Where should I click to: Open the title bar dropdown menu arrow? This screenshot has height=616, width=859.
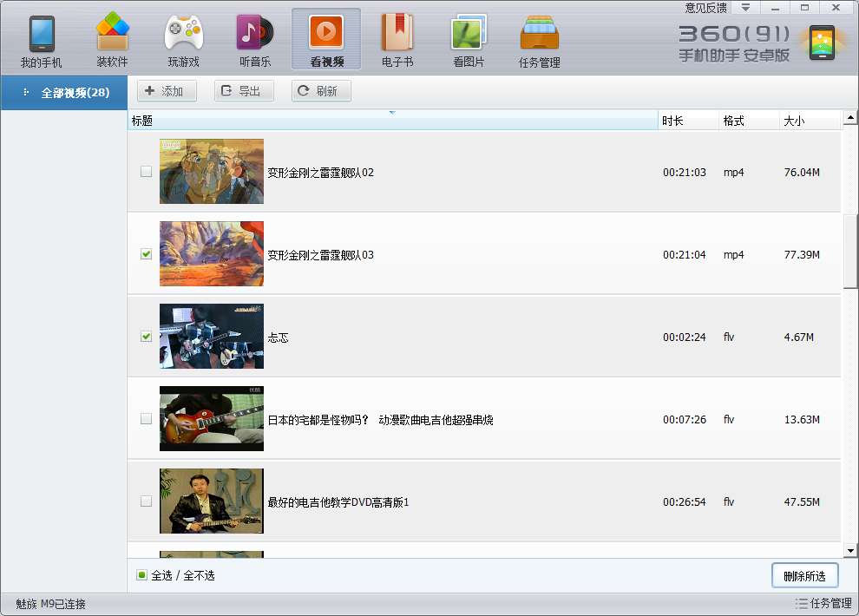pyautogui.click(x=744, y=7)
